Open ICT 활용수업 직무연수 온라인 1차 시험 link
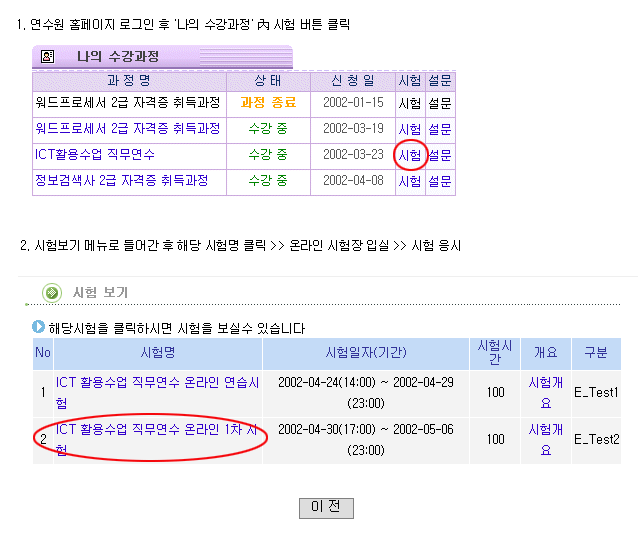Image resolution: width=640 pixels, height=540 pixels. pyautogui.click(x=157, y=440)
